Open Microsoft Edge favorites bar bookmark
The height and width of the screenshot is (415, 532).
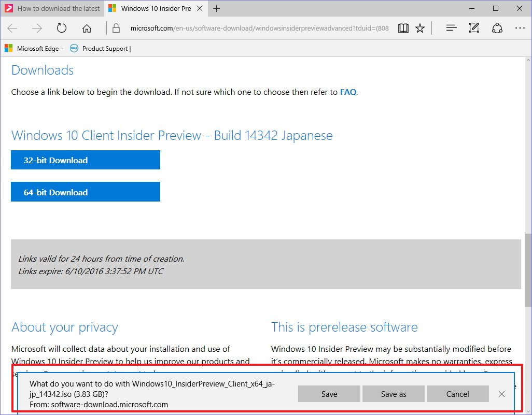[34, 49]
